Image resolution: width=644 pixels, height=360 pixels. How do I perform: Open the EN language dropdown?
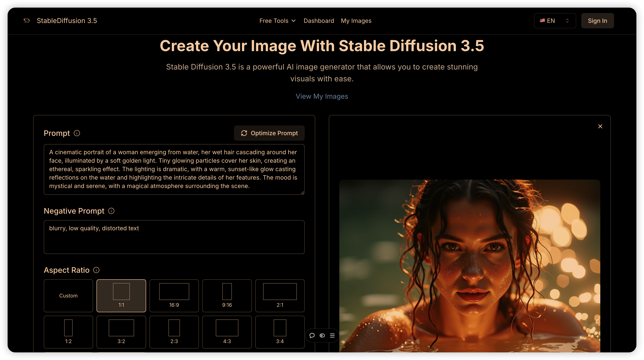pyautogui.click(x=554, y=20)
